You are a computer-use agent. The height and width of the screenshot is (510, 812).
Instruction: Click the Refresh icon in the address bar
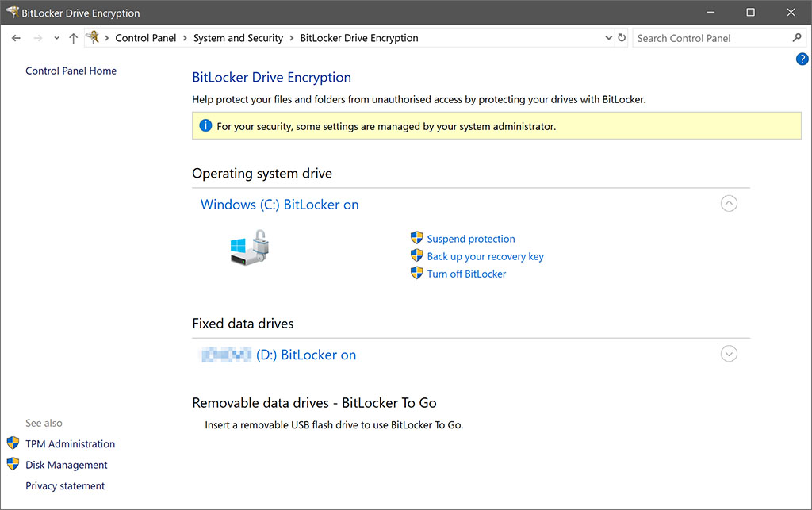coord(621,37)
